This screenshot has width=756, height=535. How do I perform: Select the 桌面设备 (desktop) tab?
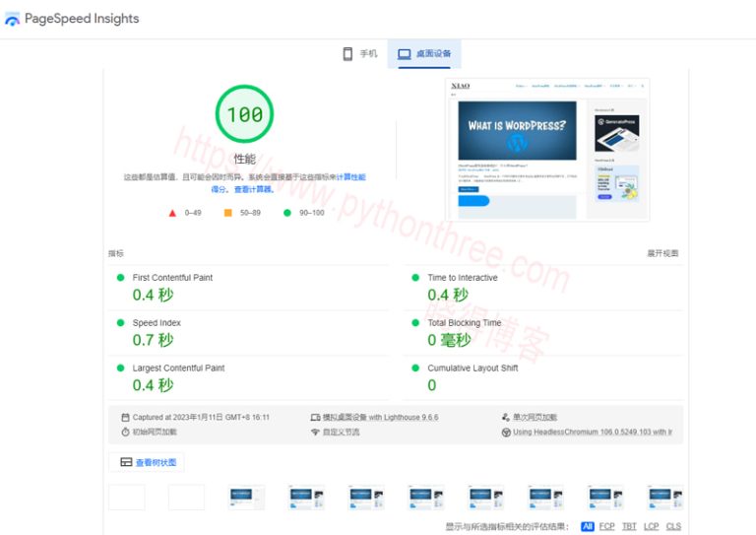point(424,54)
